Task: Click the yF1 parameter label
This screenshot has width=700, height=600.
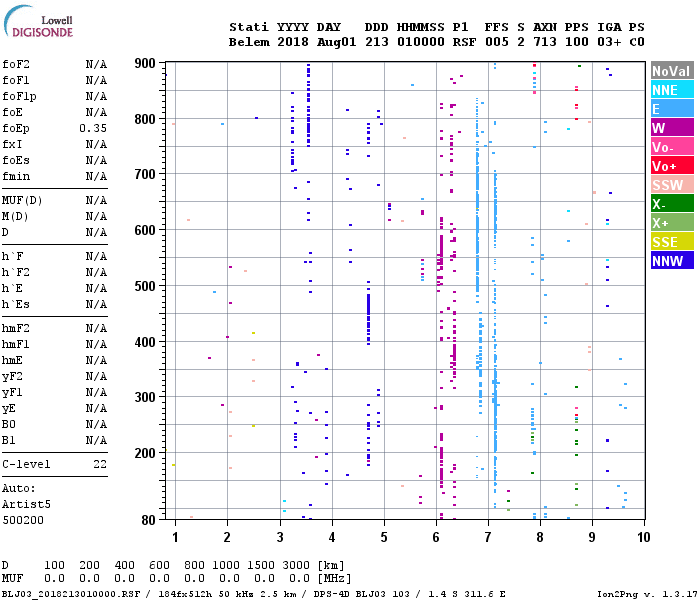Action: click(x=12, y=393)
